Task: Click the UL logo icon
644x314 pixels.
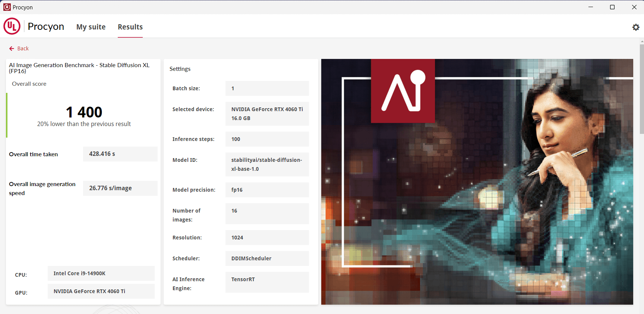Action: tap(12, 26)
